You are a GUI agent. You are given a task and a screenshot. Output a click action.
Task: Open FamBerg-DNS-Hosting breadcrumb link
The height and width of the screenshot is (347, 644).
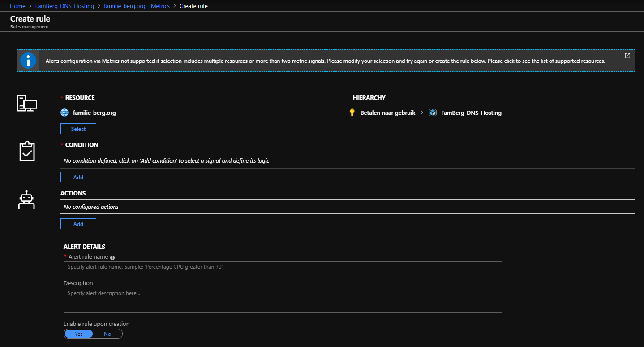[64, 6]
